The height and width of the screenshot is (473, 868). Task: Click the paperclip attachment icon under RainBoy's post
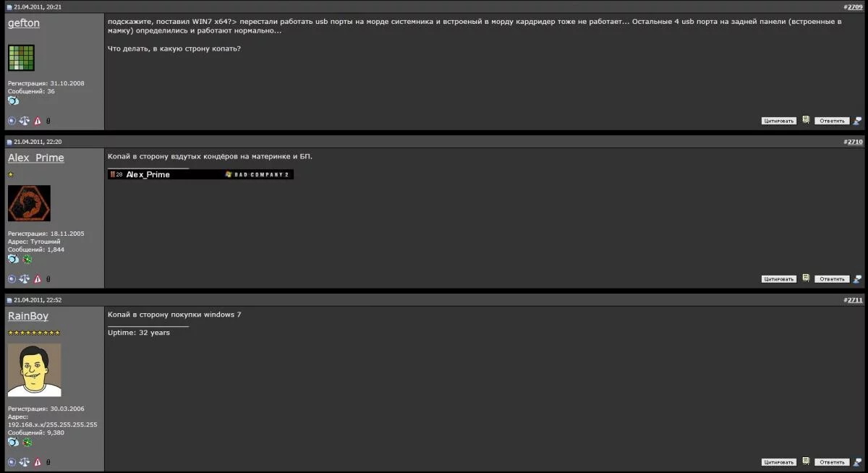click(x=47, y=461)
